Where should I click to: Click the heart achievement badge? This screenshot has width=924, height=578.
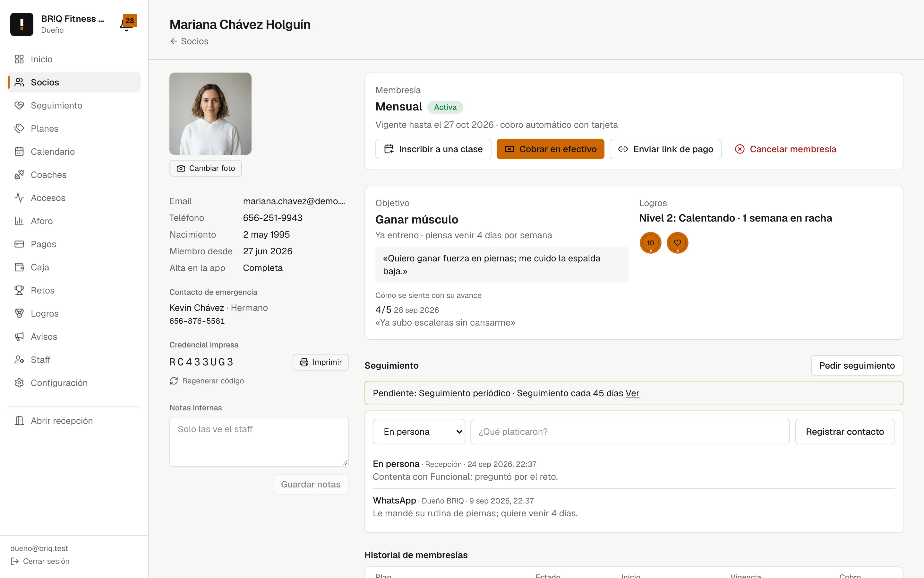point(677,243)
